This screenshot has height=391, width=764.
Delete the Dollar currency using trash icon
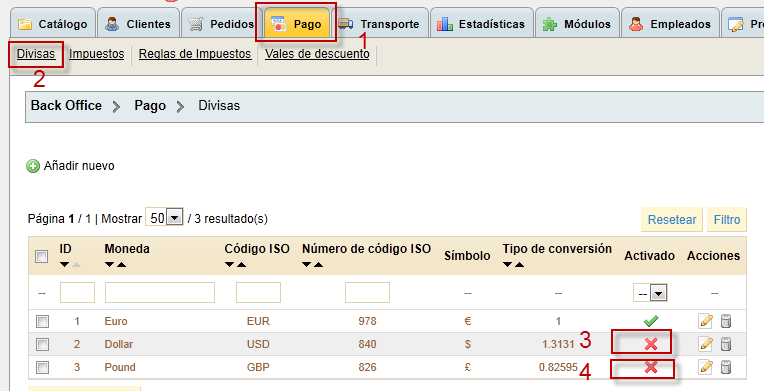pos(726,344)
